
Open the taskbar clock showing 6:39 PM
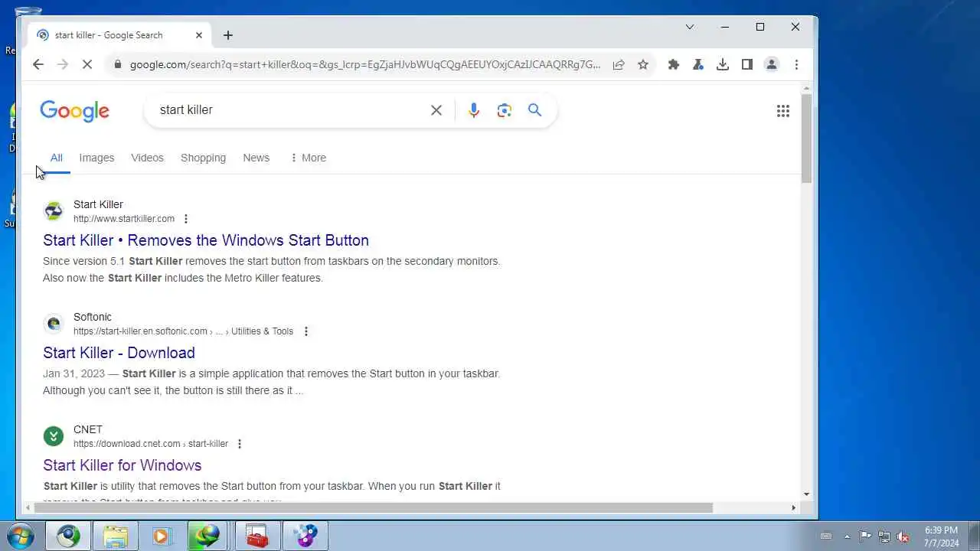[x=941, y=536]
